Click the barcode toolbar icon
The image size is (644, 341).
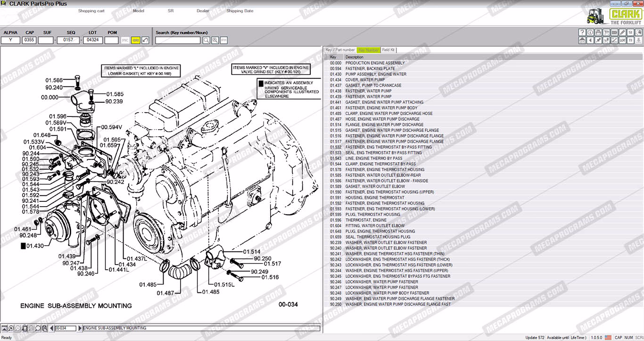point(614,33)
